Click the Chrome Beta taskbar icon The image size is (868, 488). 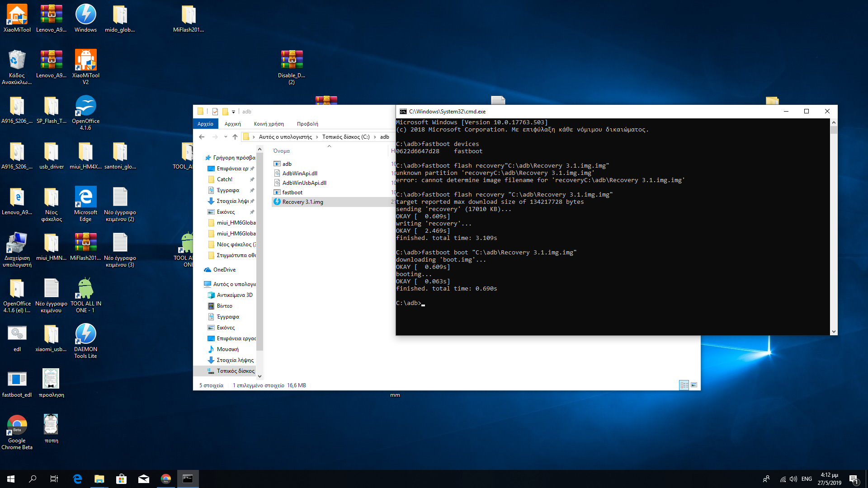(166, 479)
